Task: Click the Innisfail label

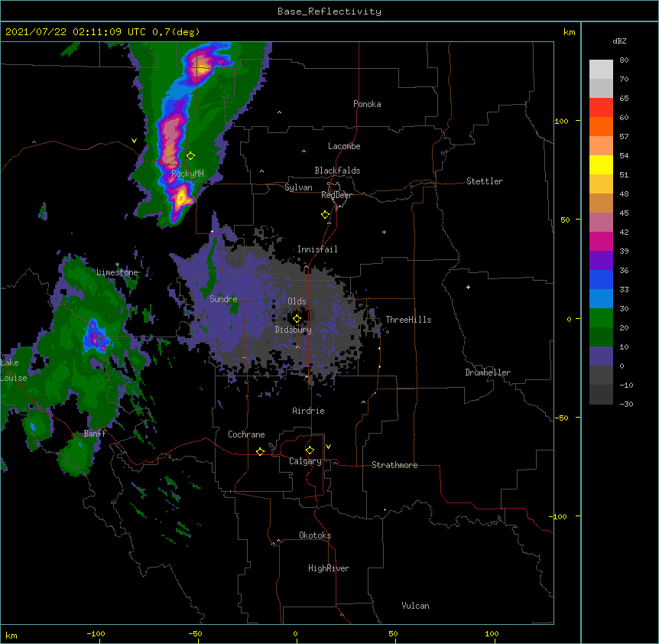Action: (x=317, y=249)
